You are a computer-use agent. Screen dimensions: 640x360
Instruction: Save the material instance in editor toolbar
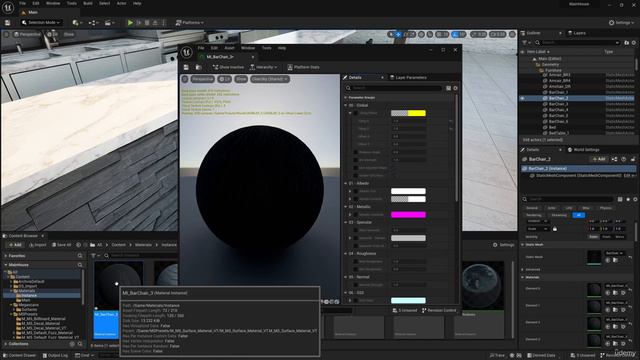coord(186,67)
